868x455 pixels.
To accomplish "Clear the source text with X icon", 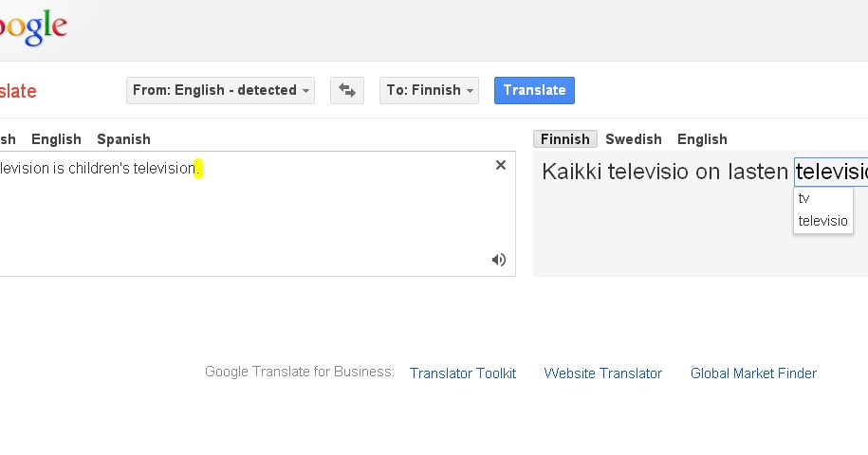I will (x=501, y=165).
